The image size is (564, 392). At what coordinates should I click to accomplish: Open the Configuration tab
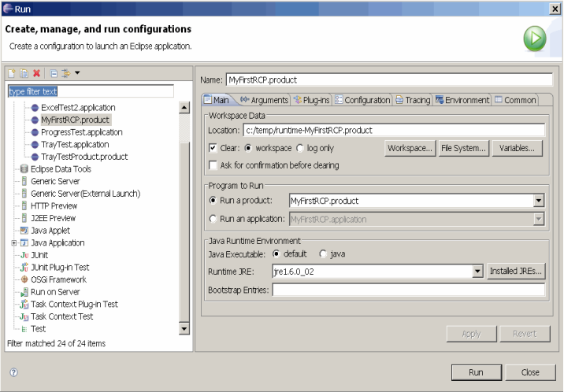click(x=362, y=100)
